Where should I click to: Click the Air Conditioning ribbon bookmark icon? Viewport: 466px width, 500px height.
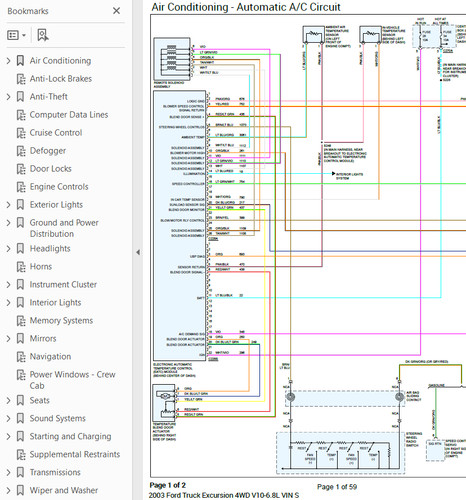point(20,61)
